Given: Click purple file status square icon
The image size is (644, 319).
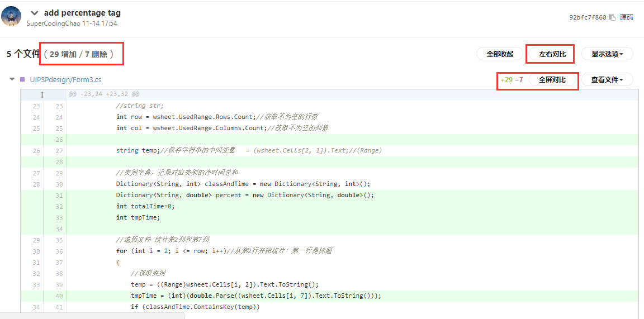Looking at the screenshot, I should 22,79.
